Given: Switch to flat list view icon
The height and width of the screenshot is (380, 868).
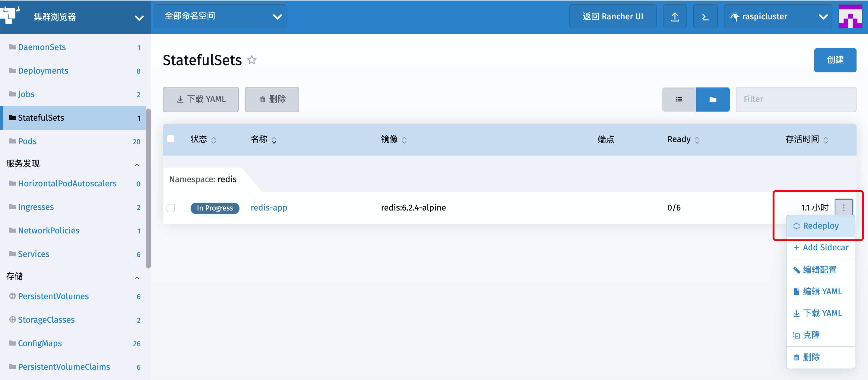Looking at the screenshot, I should click(x=679, y=100).
